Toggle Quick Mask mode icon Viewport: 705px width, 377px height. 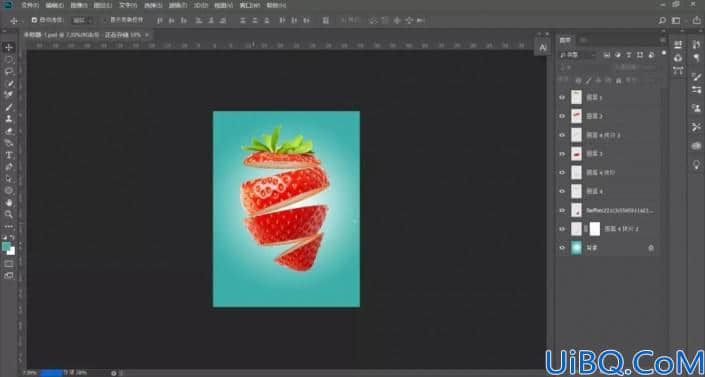[9, 264]
